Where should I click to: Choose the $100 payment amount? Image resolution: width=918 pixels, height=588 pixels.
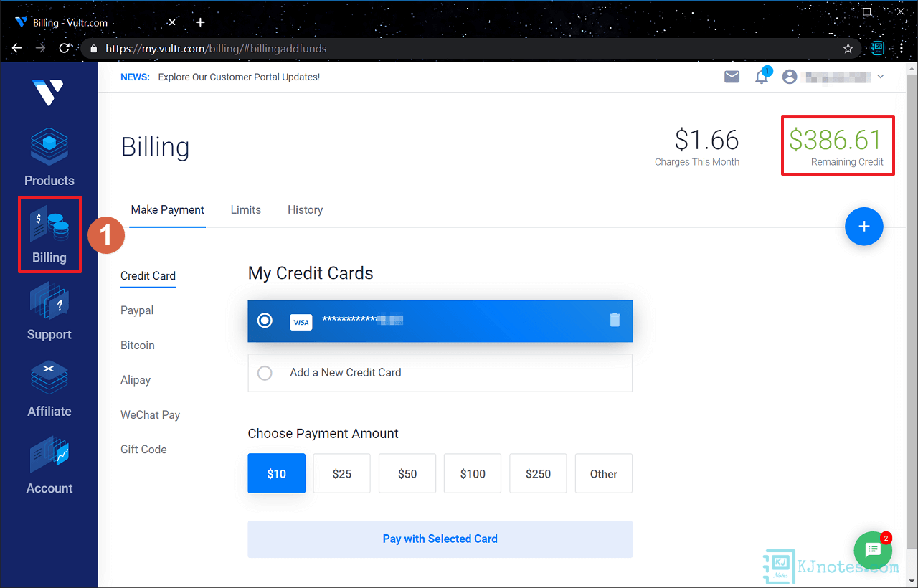pyautogui.click(x=473, y=473)
